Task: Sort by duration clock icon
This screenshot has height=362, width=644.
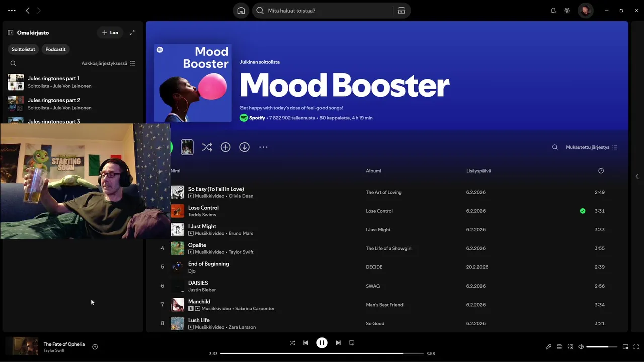Action: pos(601,171)
